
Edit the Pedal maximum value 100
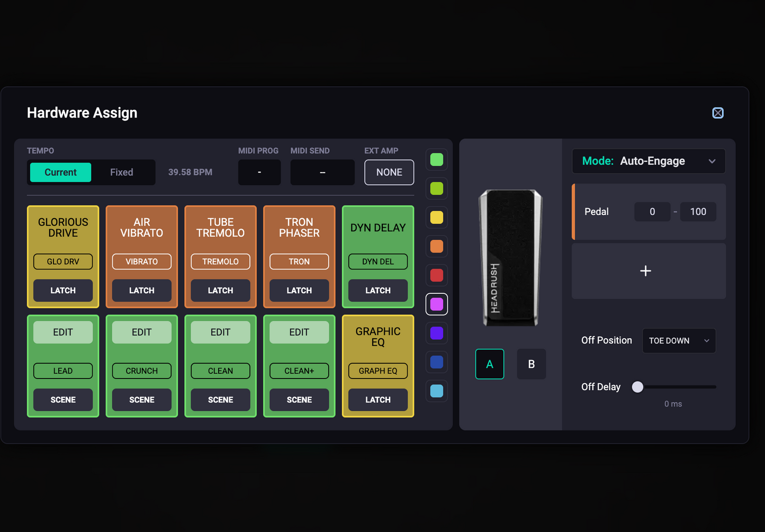[698, 212]
